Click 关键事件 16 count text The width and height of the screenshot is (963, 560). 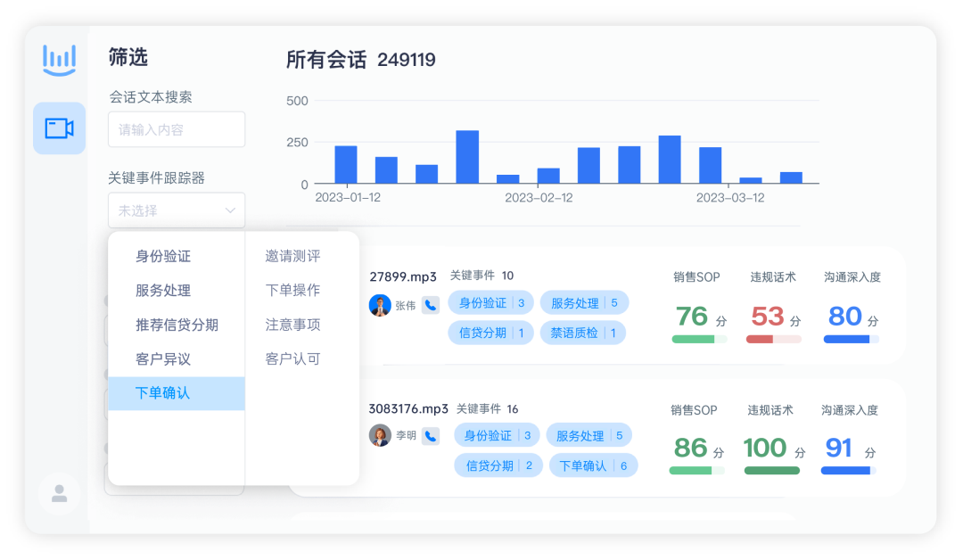point(487,409)
